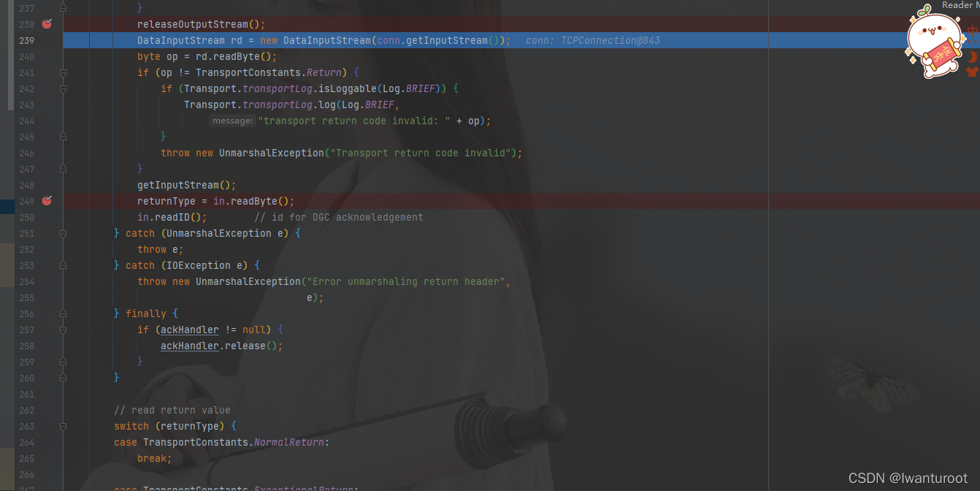
Task: Click getInputStream() on line 248
Action: 184,185
